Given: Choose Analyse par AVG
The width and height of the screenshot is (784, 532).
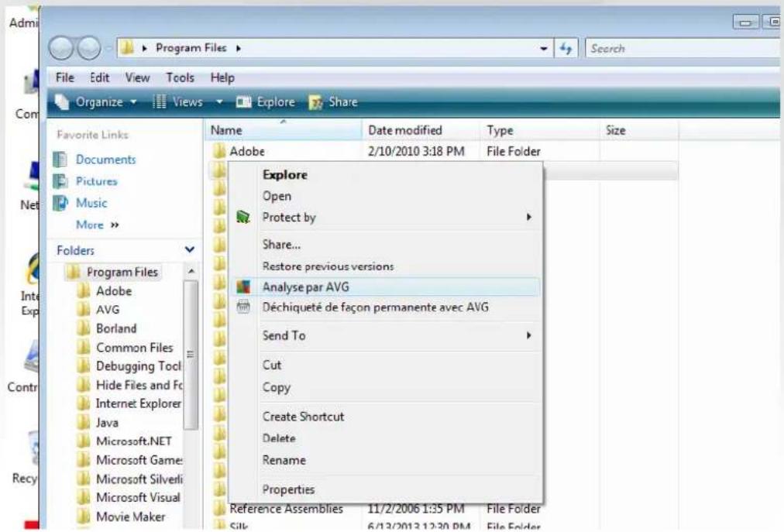Looking at the screenshot, I should [386, 287].
